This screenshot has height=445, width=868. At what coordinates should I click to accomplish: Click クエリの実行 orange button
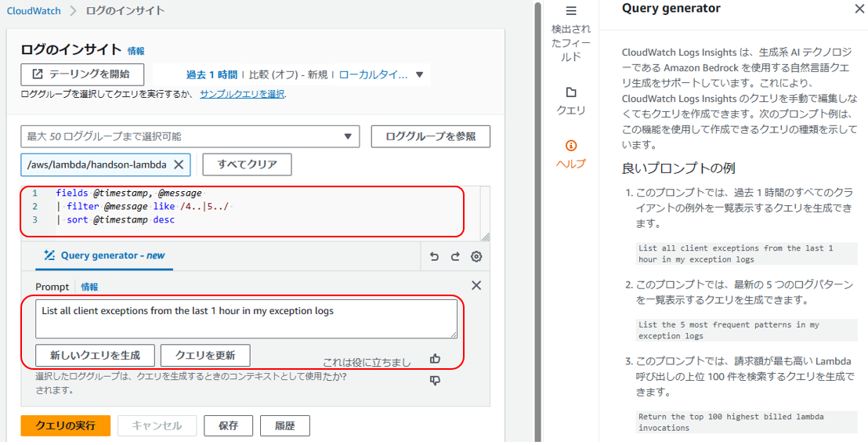pyautogui.click(x=65, y=425)
